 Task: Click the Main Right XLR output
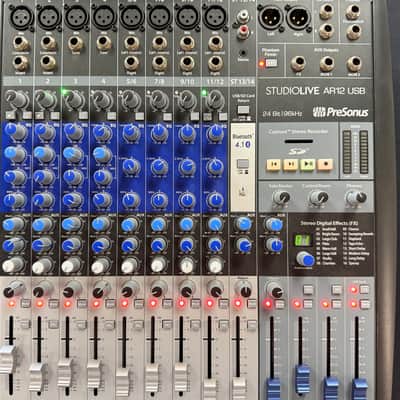click(x=299, y=17)
